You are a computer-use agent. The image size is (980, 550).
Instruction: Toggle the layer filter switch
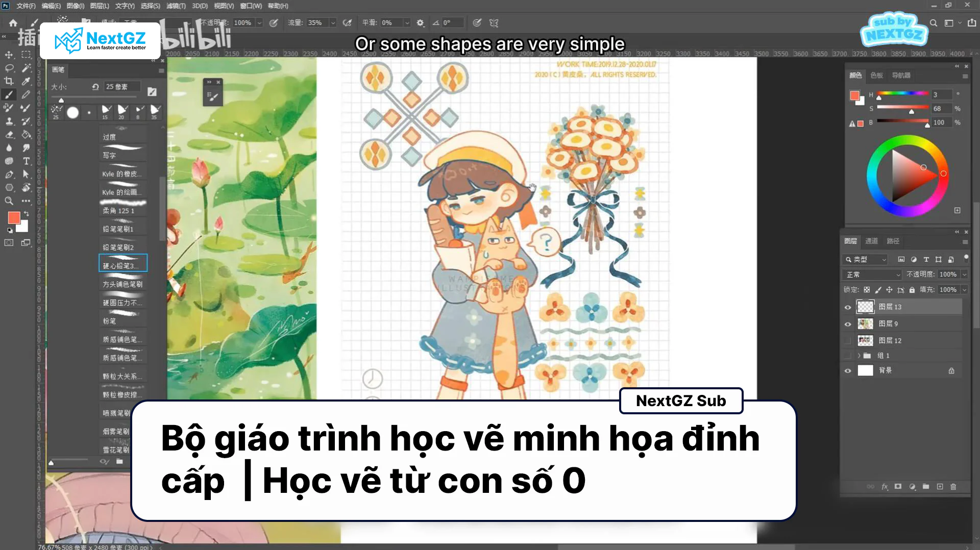pos(966,258)
